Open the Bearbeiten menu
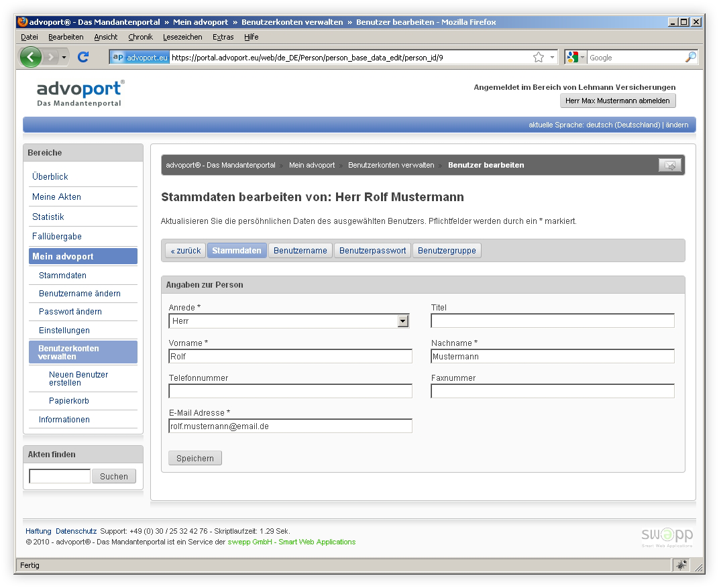This screenshot has width=719, height=588. coord(66,37)
